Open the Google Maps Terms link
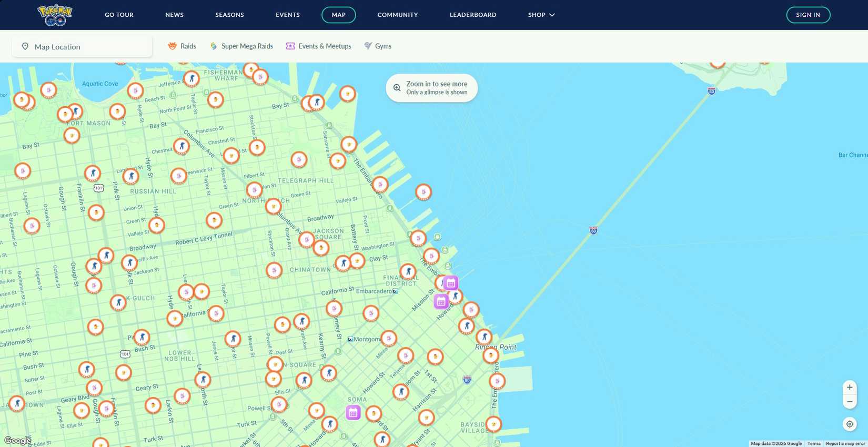Screen dimensions: 868x447 pyautogui.click(x=814, y=444)
